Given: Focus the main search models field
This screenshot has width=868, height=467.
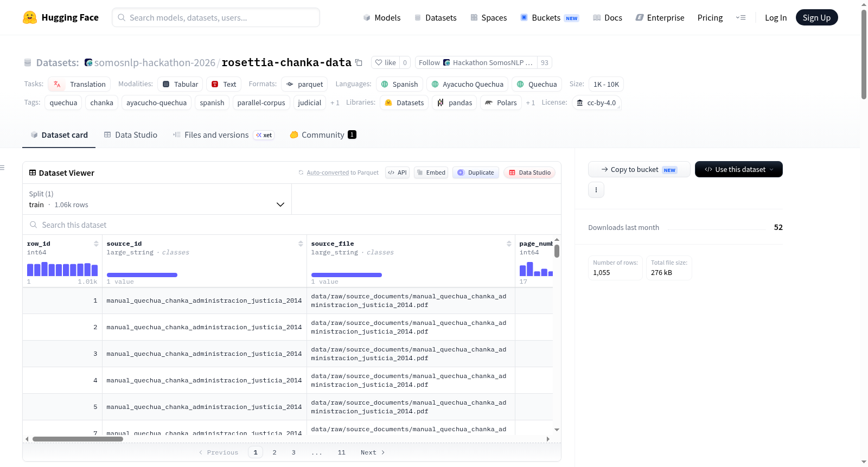Looking at the screenshot, I should point(216,17).
